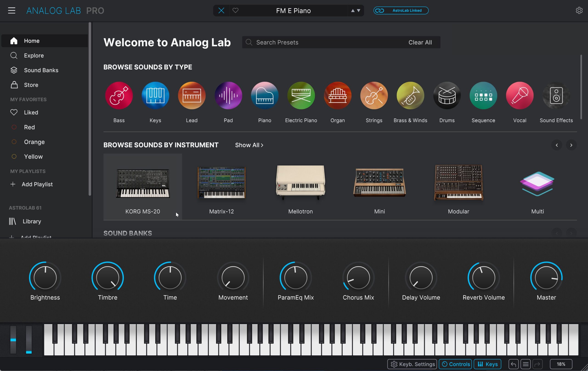Viewport: 588px width, 371px height.
Task: Click the Master volume knob
Action: (546, 277)
